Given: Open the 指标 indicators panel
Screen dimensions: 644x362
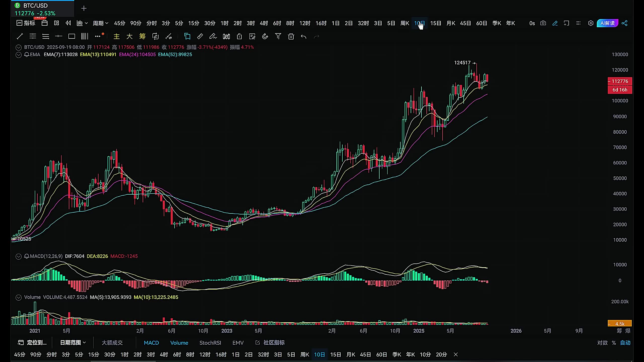Looking at the screenshot, I should pos(26,23).
